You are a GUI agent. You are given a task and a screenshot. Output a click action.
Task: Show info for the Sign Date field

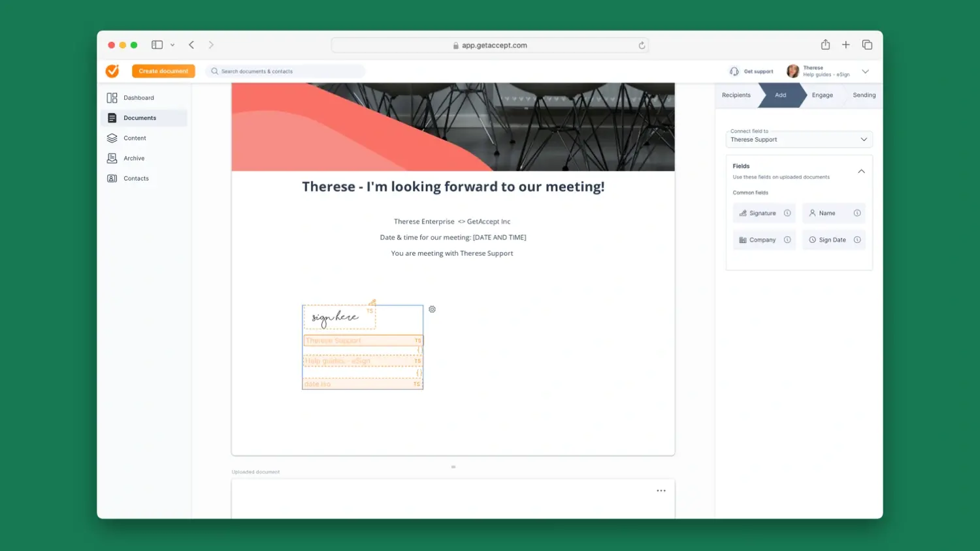pos(857,240)
